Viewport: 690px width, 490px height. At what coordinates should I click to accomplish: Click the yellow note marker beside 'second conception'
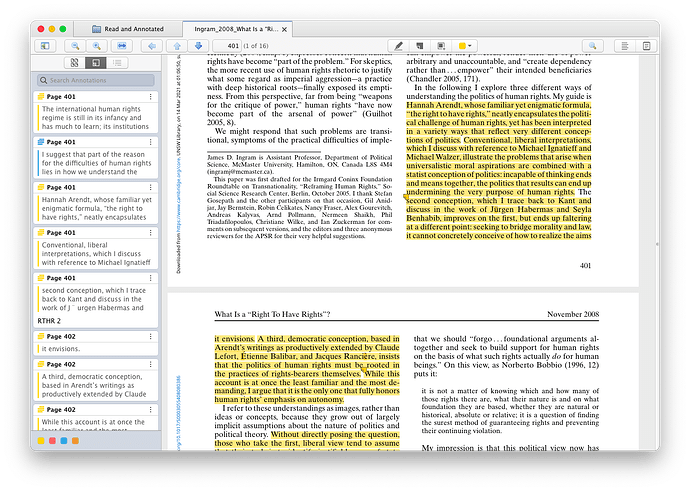pyautogui.click(x=406, y=197)
